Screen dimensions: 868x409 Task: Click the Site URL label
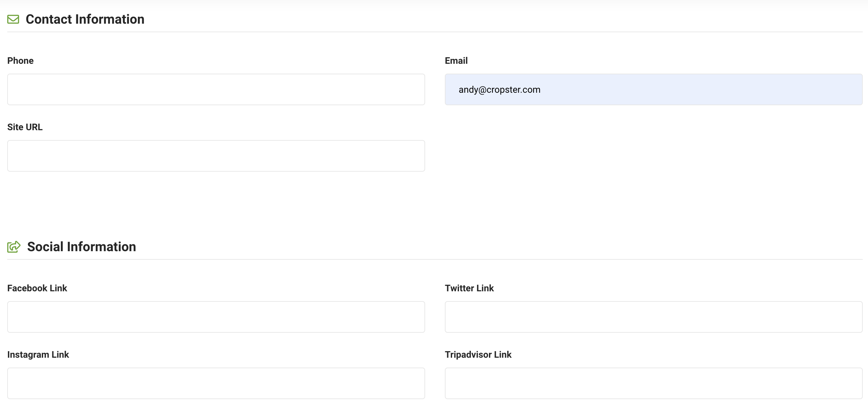[x=25, y=127]
